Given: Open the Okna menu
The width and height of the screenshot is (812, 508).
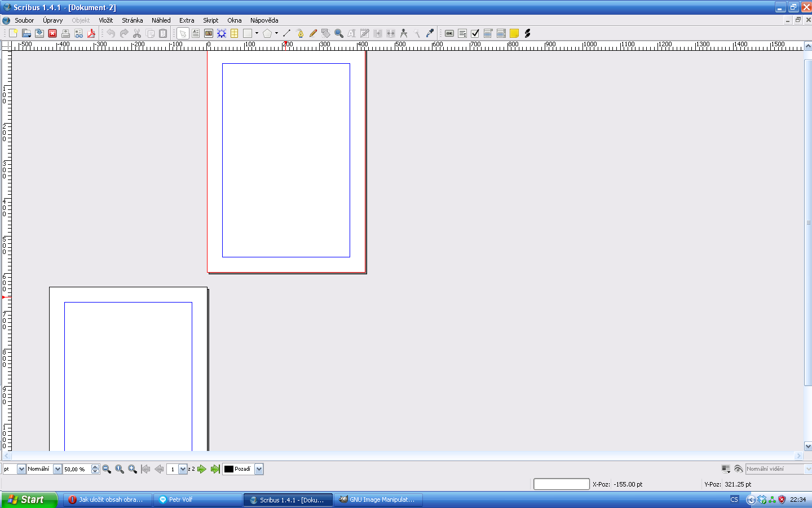Looking at the screenshot, I should coord(235,20).
